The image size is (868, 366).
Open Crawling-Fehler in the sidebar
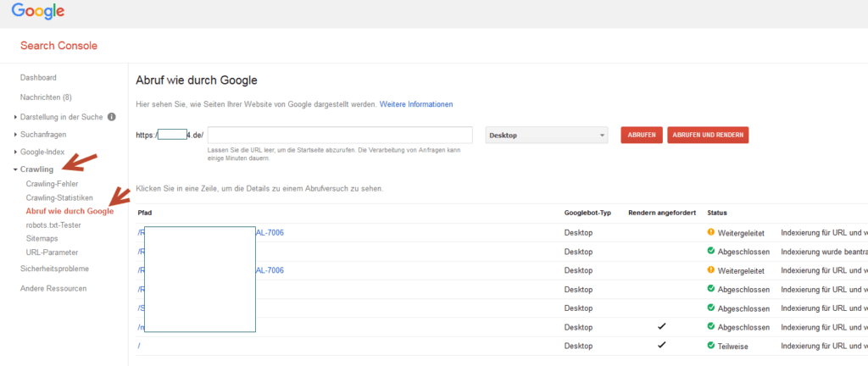pyautogui.click(x=52, y=184)
